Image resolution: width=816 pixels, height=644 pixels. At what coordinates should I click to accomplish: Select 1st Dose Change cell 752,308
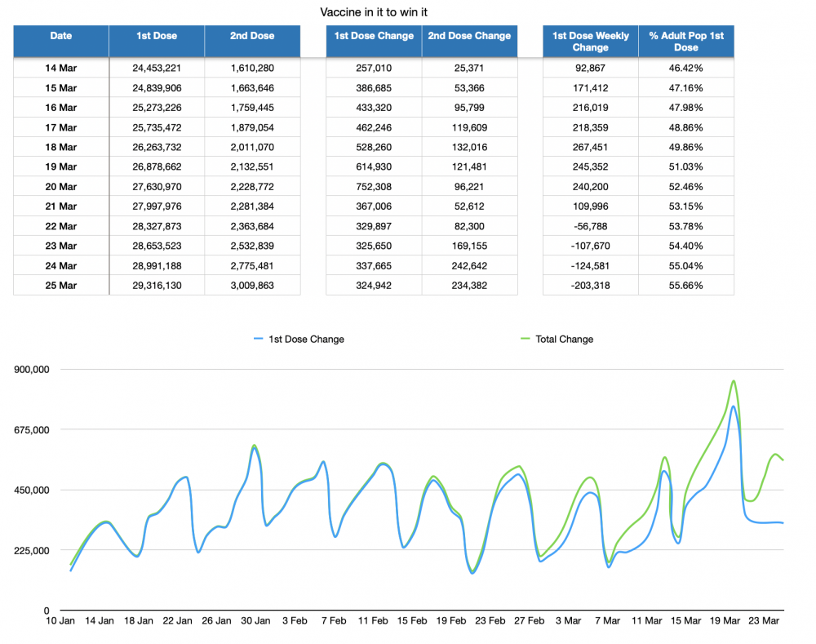(x=374, y=186)
